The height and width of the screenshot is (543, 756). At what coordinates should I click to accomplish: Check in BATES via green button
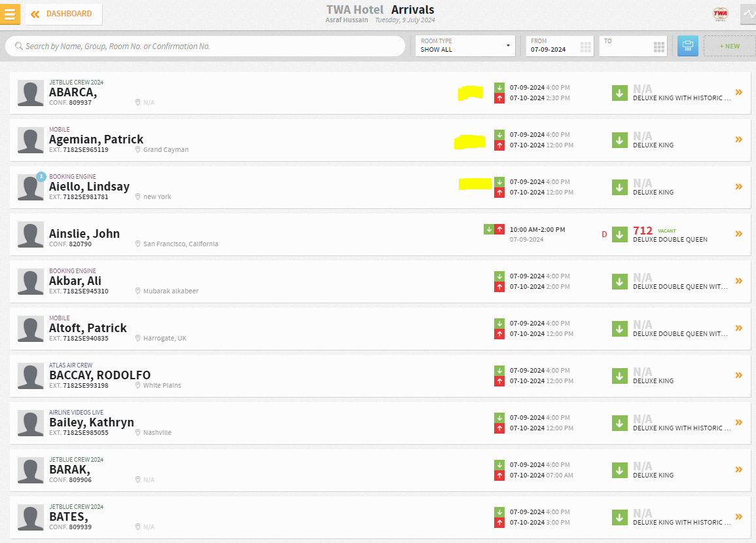[x=620, y=517]
